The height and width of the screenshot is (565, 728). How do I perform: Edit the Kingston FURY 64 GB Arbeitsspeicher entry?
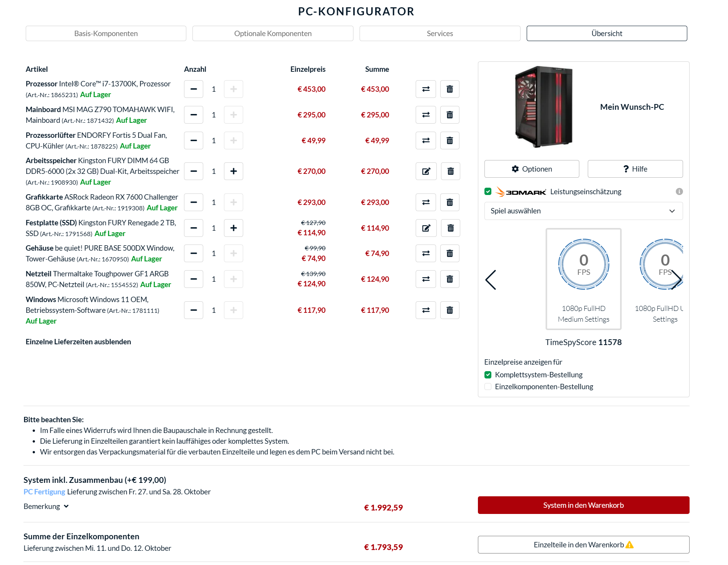(x=426, y=171)
